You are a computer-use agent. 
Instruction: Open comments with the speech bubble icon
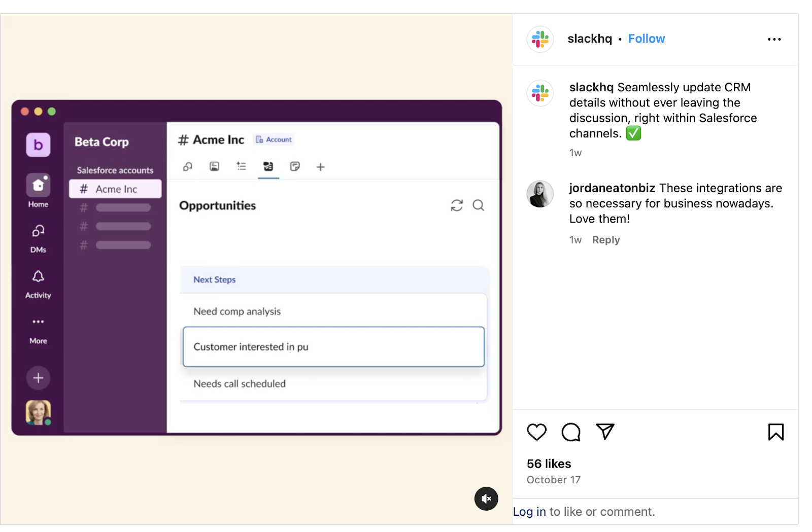click(x=571, y=432)
